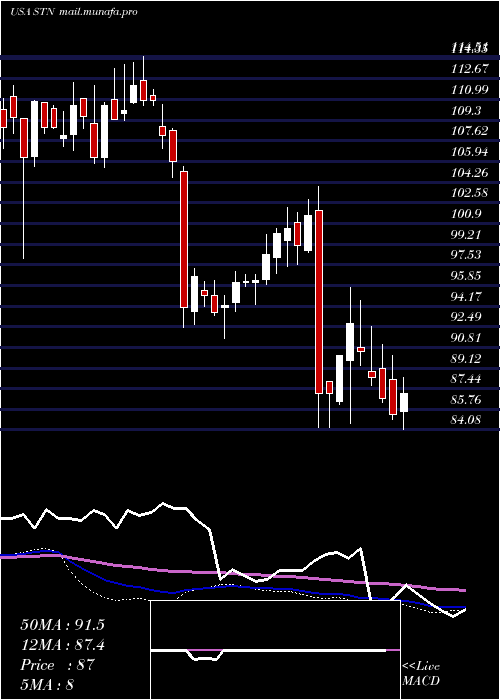Click the tall red candle dropping from 104 to 94
The width and height of the screenshot is (500, 700).
coord(184,239)
